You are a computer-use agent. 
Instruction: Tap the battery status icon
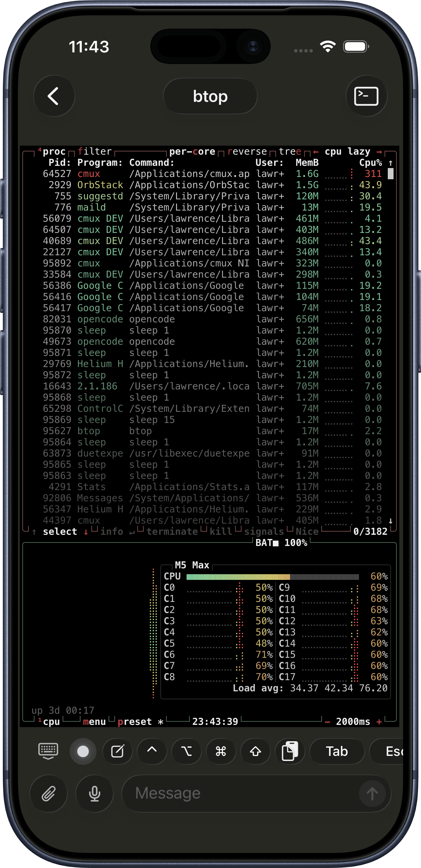(x=356, y=47)
